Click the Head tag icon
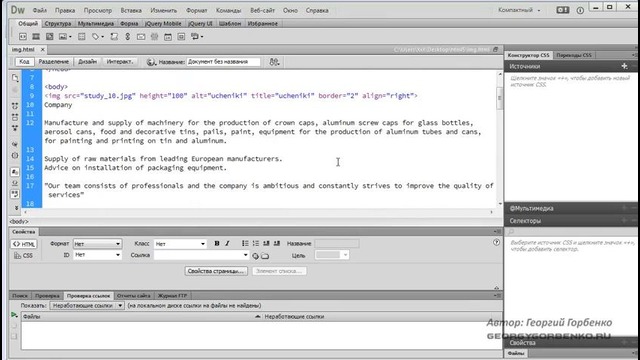The image size is (640, 360). coord(95,37)
